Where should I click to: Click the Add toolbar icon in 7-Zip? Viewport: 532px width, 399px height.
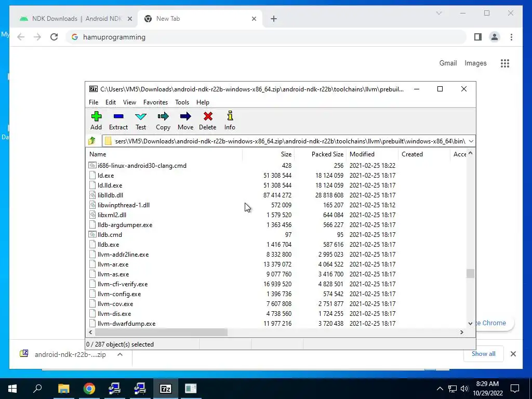[x=96, y=116]
